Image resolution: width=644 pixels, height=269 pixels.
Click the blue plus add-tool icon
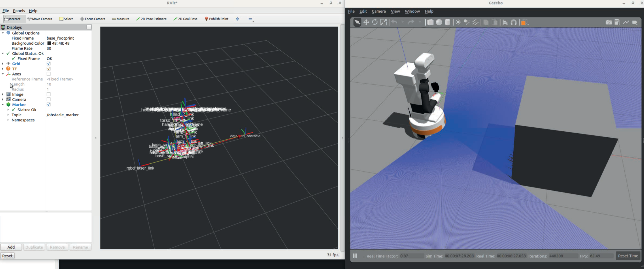pos(238,19)
